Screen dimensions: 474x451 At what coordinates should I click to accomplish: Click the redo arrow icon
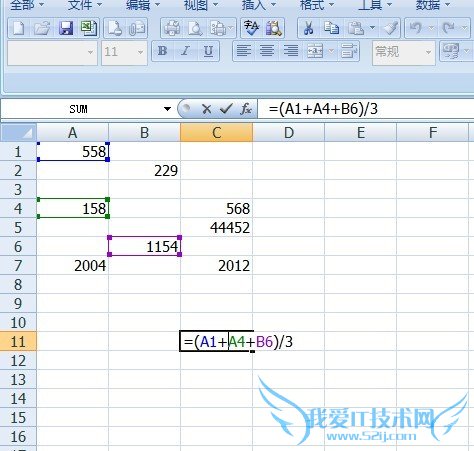[448, 28]
